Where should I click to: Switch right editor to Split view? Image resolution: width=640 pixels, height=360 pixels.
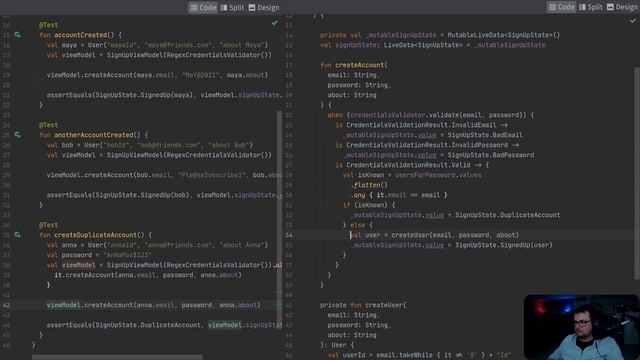591,7
